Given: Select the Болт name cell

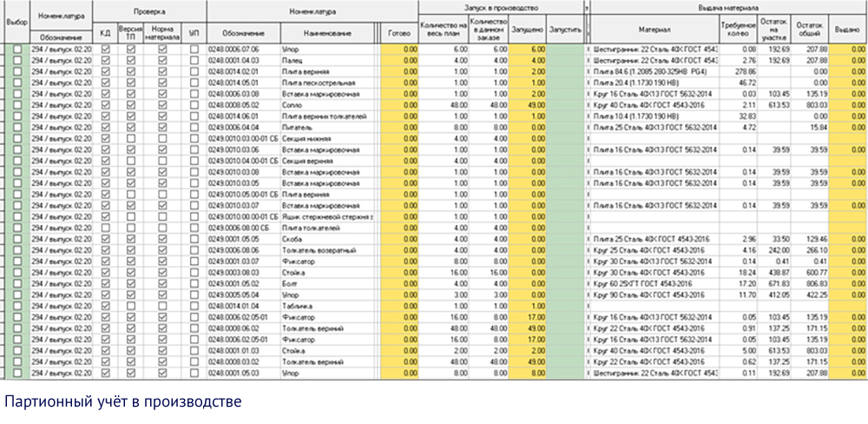Looking at the screenshot, I should tap(328, 284).
